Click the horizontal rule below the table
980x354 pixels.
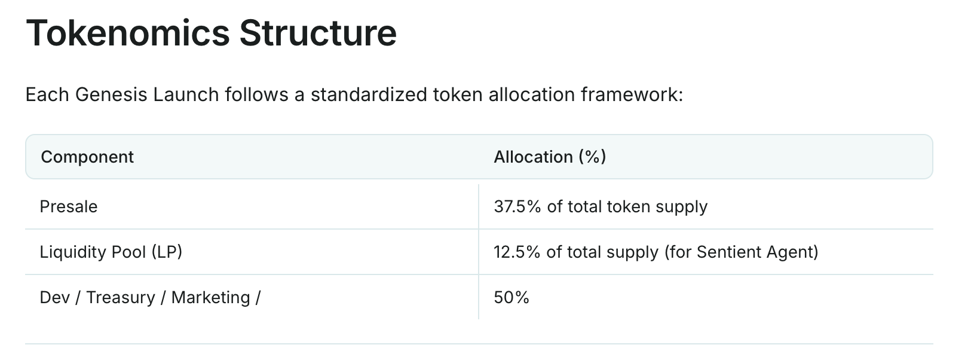[479, 343]
